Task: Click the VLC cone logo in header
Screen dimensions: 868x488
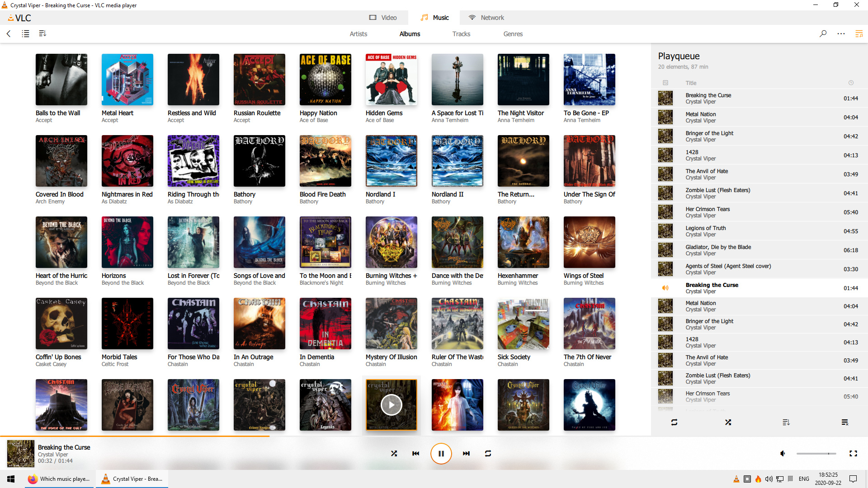Action: (x=11, y=18)
